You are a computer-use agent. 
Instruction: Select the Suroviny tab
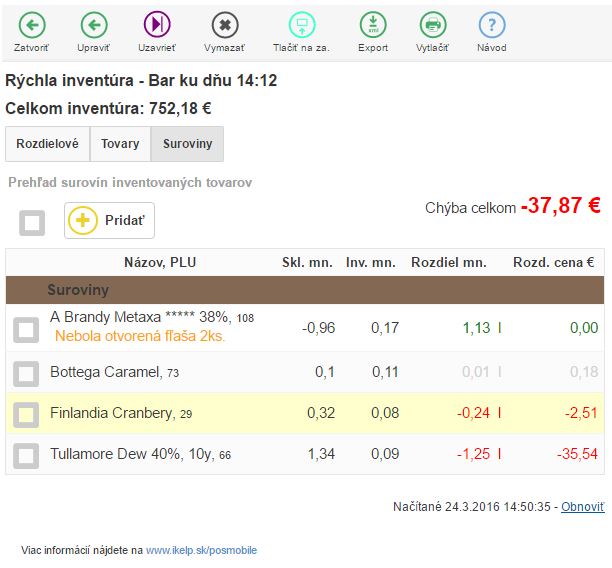point(187,144)
